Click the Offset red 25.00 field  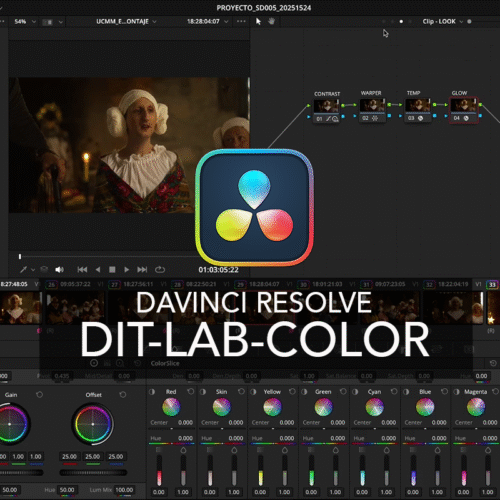point(69,456)
